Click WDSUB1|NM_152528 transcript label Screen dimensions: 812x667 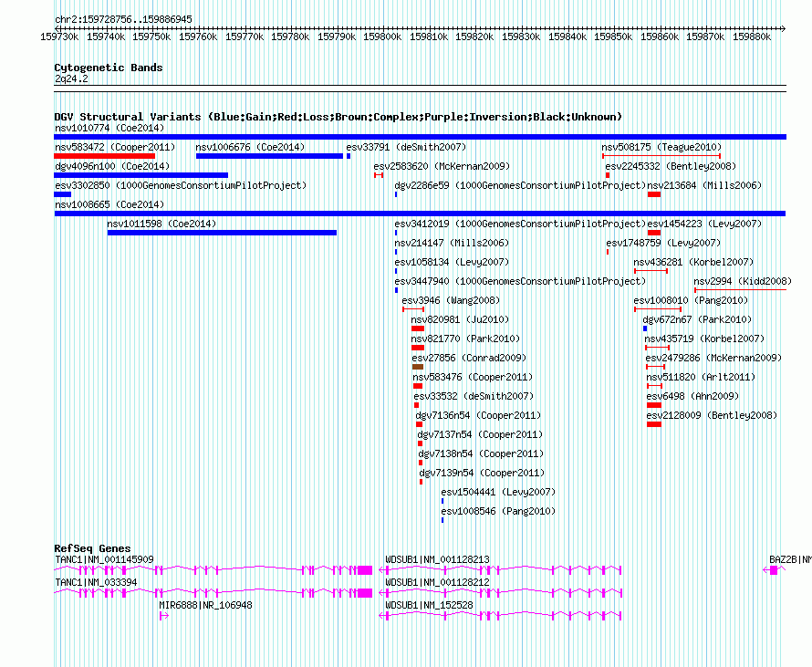430,605
